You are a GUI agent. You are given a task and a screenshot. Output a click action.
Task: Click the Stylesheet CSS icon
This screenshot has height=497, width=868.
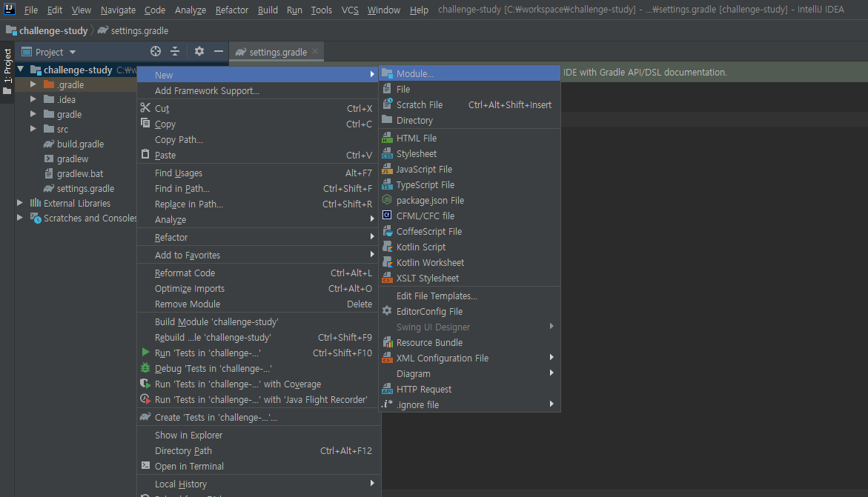[x=387, y=154]
